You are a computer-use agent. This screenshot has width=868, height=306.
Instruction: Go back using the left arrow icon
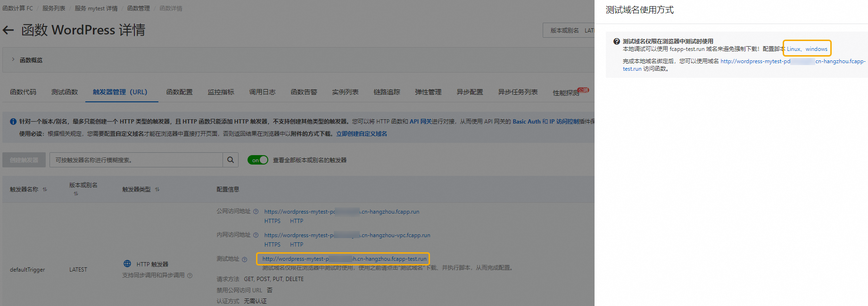(8, 30)
